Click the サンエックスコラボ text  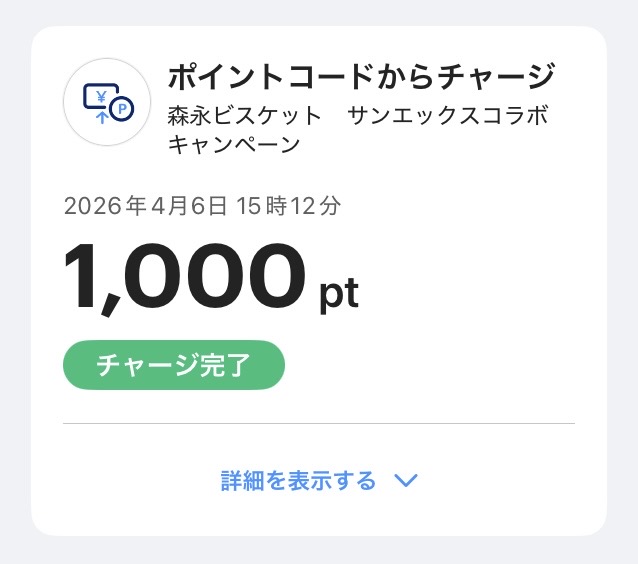[x=448, y=115]
